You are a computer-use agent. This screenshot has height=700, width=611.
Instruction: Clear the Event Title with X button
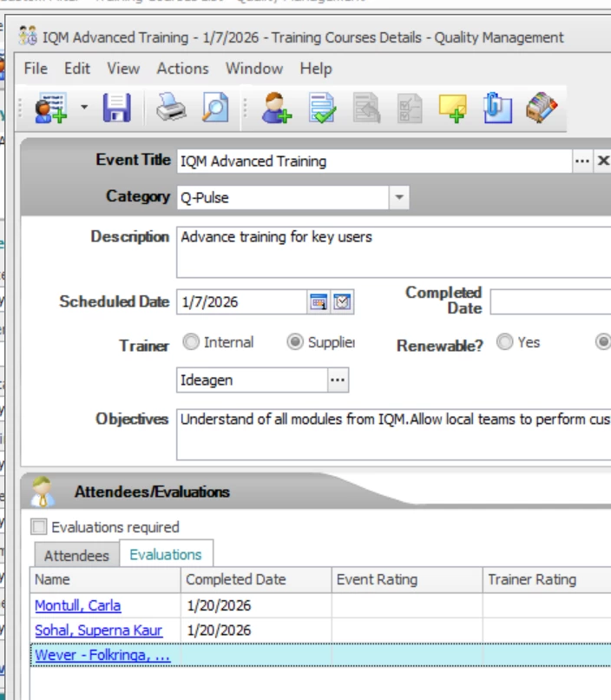tap(603, 162)
